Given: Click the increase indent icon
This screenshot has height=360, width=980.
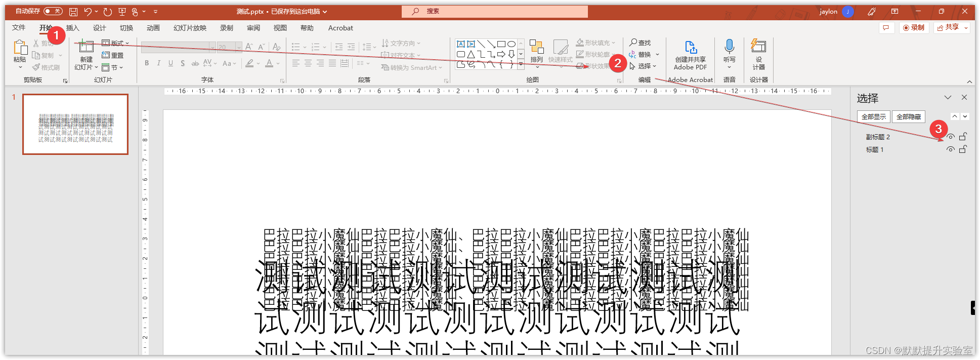Looking at the screenshot, I should pyautogui.click(x=351, y=47).
